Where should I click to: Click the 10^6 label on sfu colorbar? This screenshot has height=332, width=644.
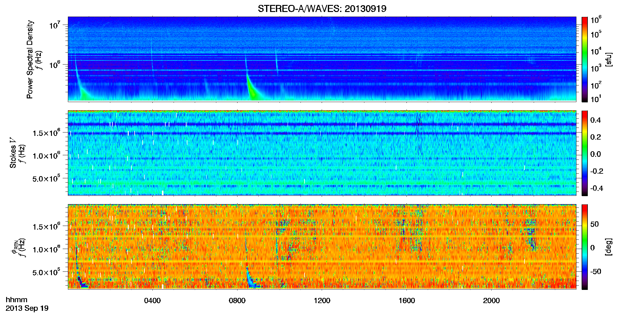click(x=596, y=20)
